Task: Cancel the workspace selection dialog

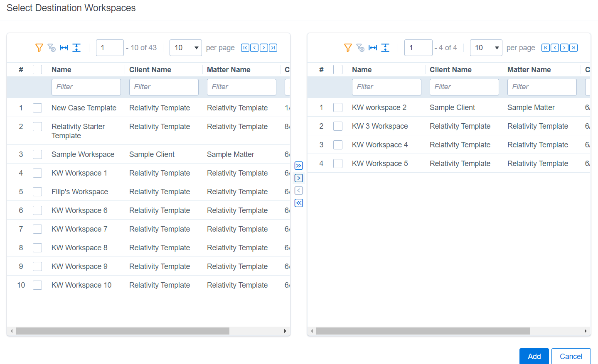Action: pos(571,356)
